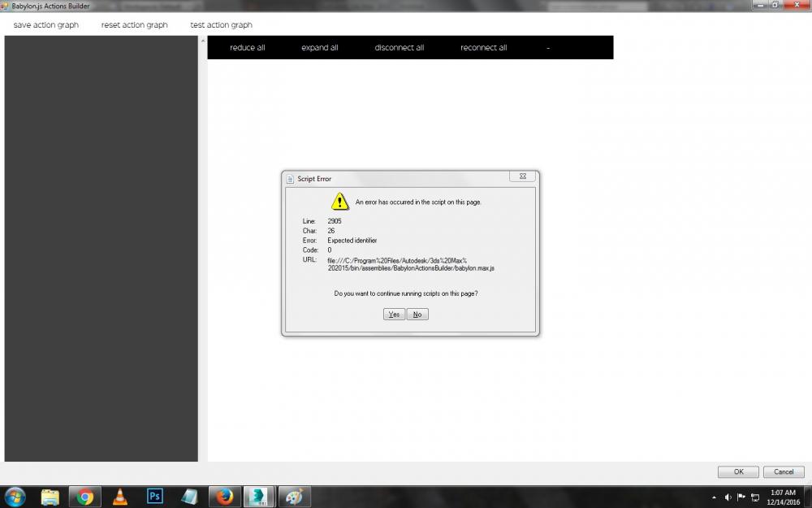Close the Script Error dialog
Image resolution: width=812 pixels, height=508 pixels.
(522, 176)
